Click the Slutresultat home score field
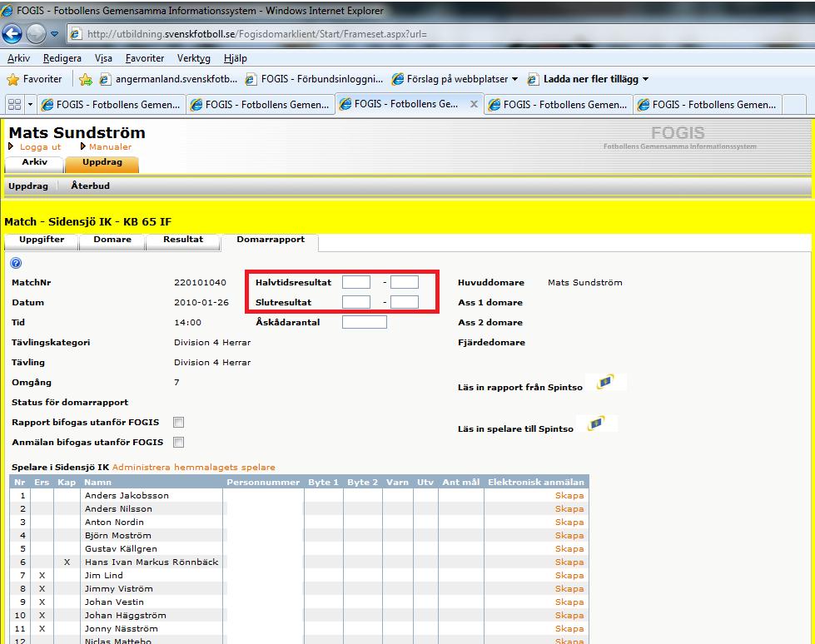The width and height of the screenshot is (815, 644). 356,302
